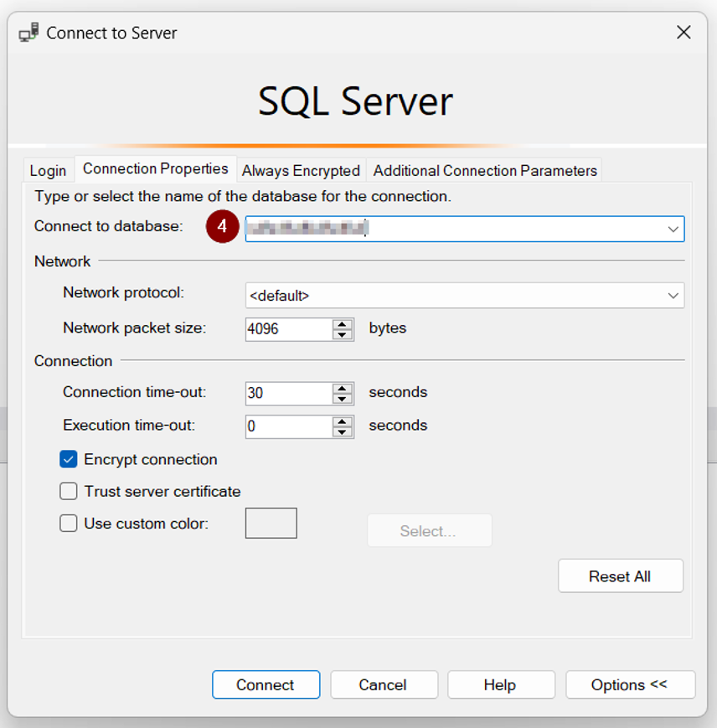The width and height of the screenshot is (717, 728).
Task: Switch to the Login tab
Action: (x=48, y=171)
